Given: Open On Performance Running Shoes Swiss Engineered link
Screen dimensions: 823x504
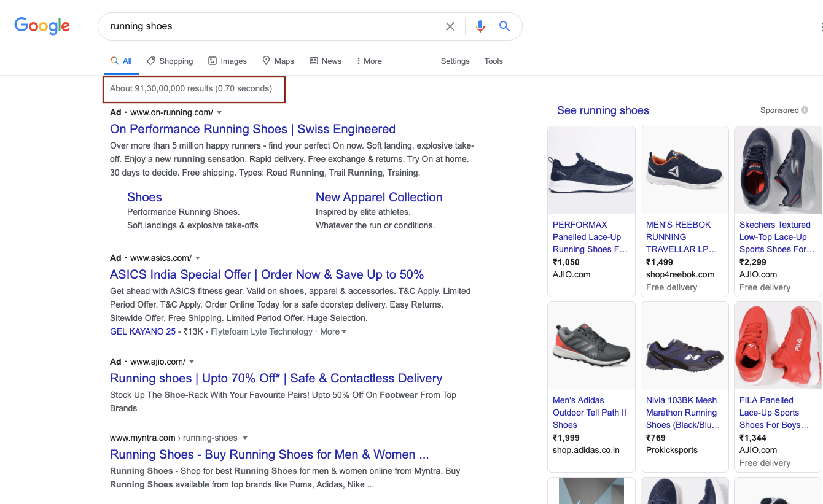Looking at the screenshot, I should 252,129.
